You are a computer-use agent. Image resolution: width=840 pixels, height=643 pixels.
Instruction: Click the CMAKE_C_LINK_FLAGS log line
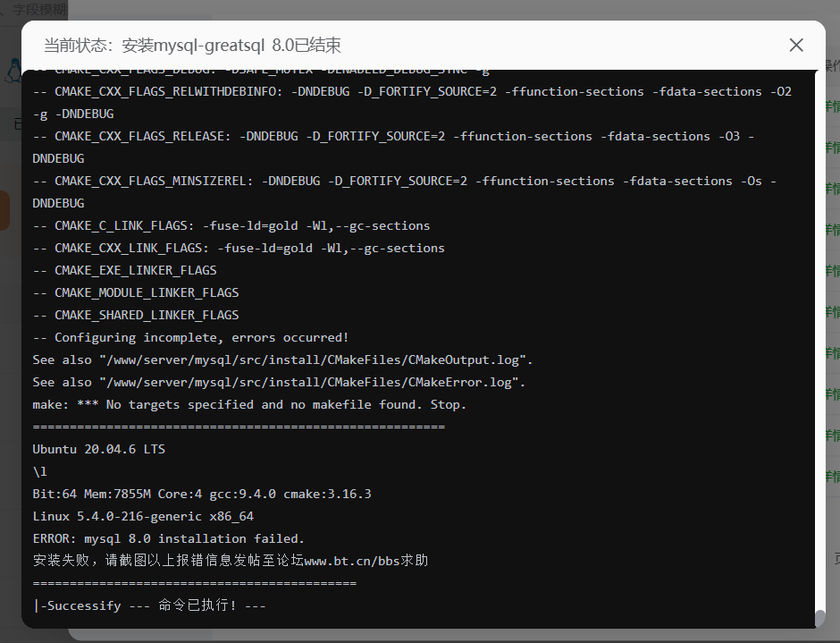(x=231, y=225)
